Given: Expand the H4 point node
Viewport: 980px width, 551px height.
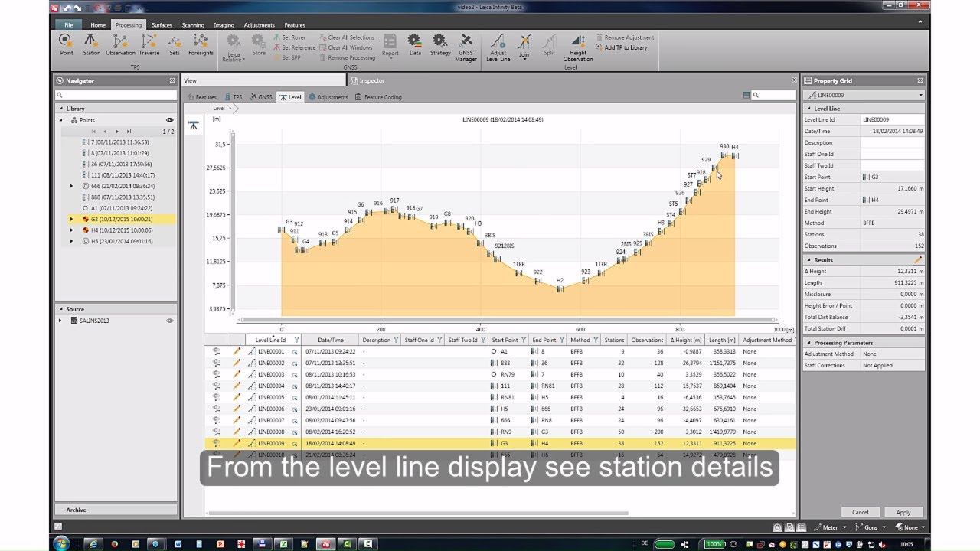Looking at the screenshot, I should click(72, 230).
